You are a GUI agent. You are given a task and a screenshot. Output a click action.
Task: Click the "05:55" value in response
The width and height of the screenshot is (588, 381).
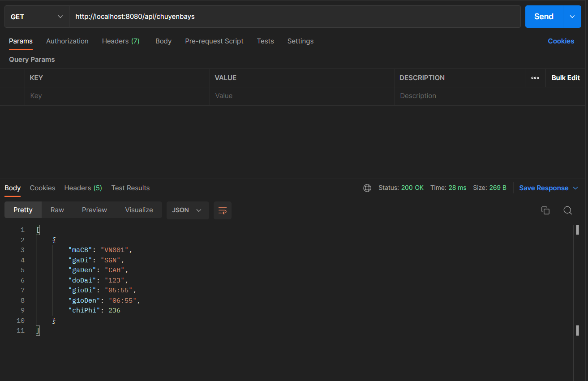point(119,291)
